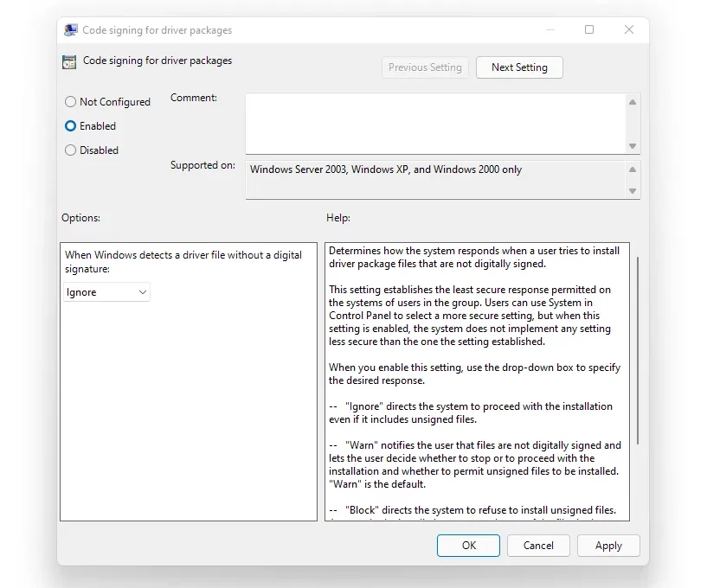Select the Not Configured radio button
Screen dimensions: 707x588
point(70,102)
